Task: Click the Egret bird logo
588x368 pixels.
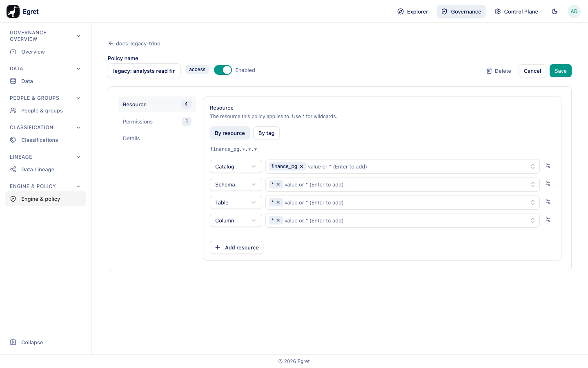Action: [x=13, y=11]
